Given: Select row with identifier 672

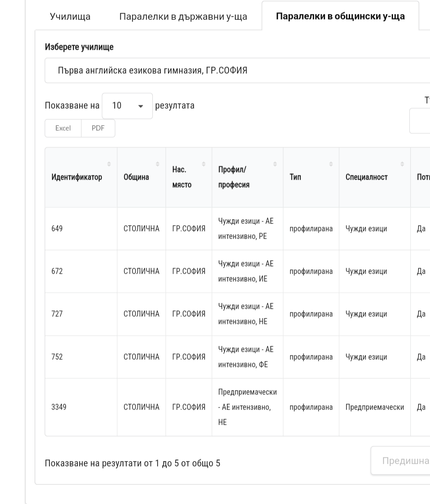Looking at the screenshot, I should (57, 271).
